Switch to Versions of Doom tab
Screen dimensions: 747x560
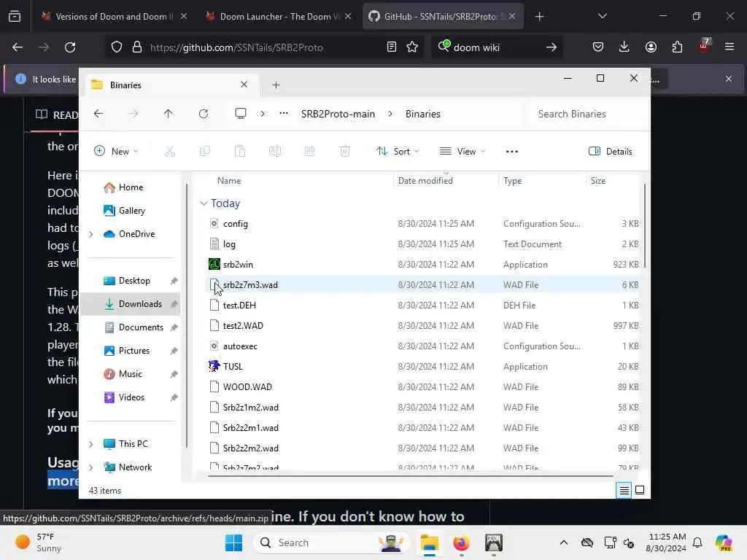click(114, 16)
